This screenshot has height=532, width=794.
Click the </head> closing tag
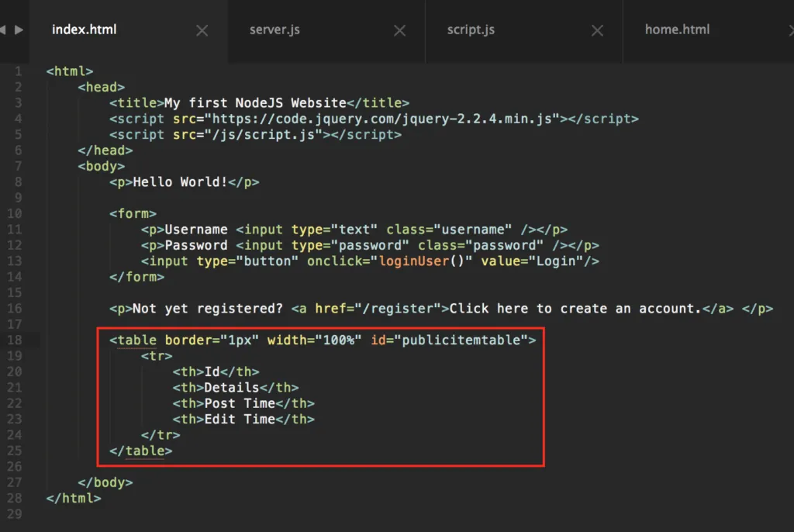click(105, 150)
